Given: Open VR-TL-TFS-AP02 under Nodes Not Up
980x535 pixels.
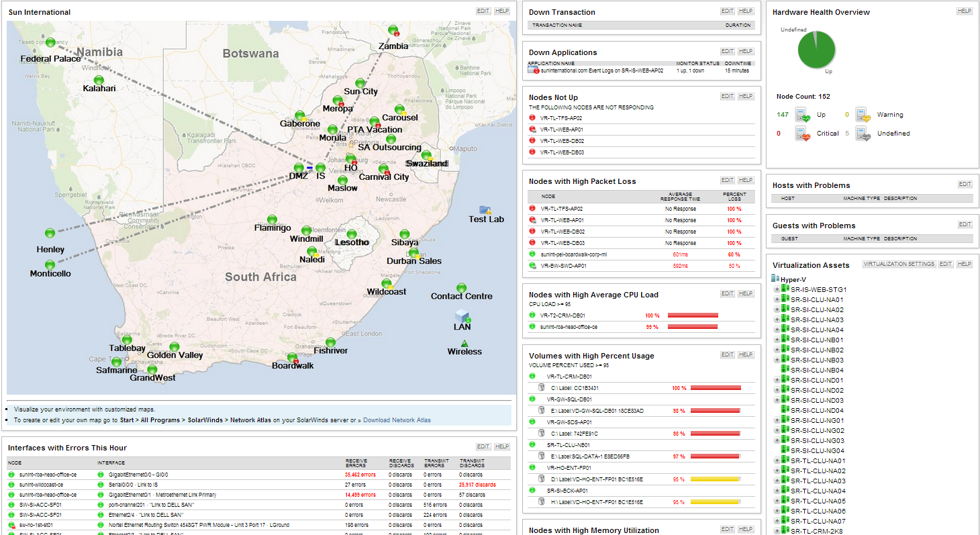Looking at the screenshot, I should tap(561, 118).
